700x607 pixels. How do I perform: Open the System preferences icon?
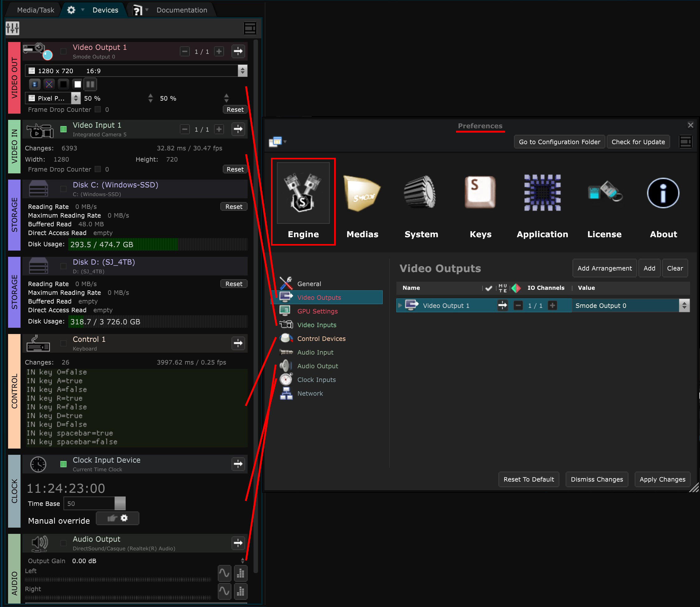pyautogui.click(x=421, y=192)
